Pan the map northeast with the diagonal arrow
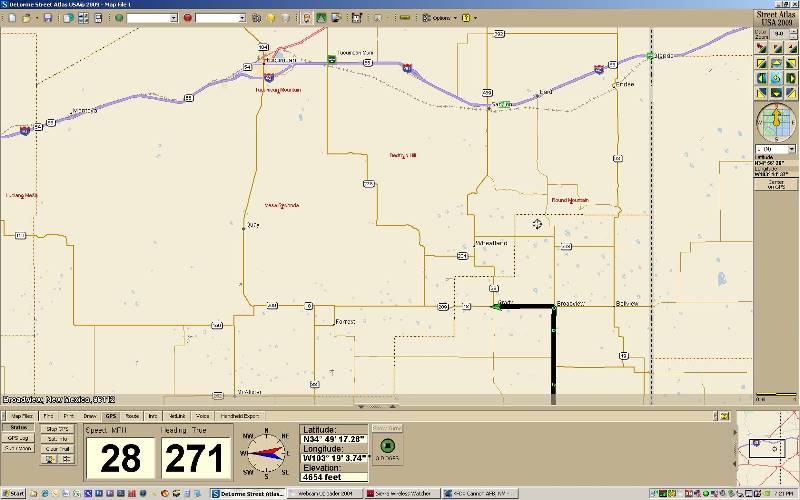The image size is (800, 500). (x=791, y=63)
